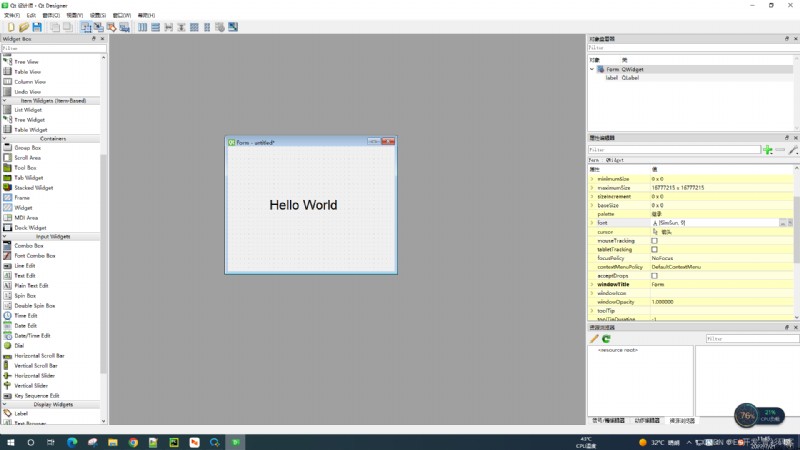Open the Windows Start menu
Image resolution: width=800 pixels, height=450 pixels.
(x=11, y=442)
